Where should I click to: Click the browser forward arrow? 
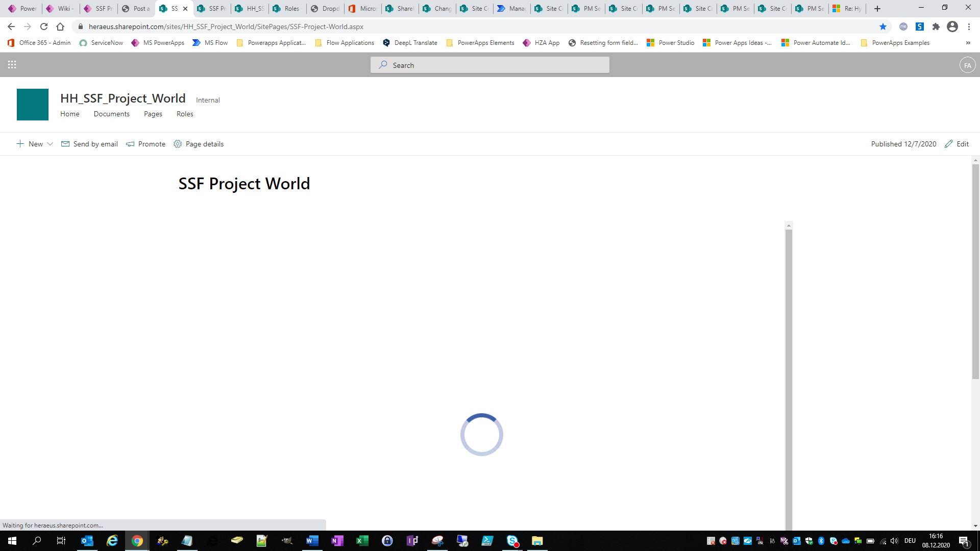coord(28,27)
